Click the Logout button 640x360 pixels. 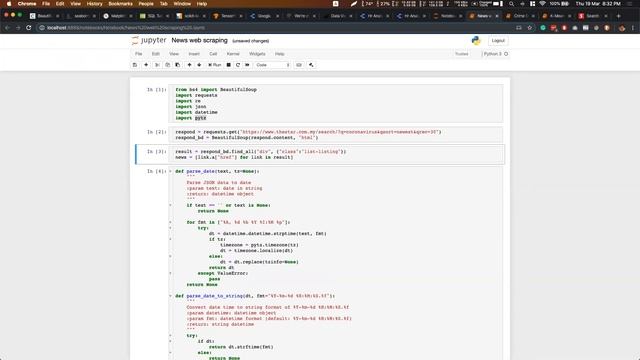pyautogui.click(x=498, y=40)
